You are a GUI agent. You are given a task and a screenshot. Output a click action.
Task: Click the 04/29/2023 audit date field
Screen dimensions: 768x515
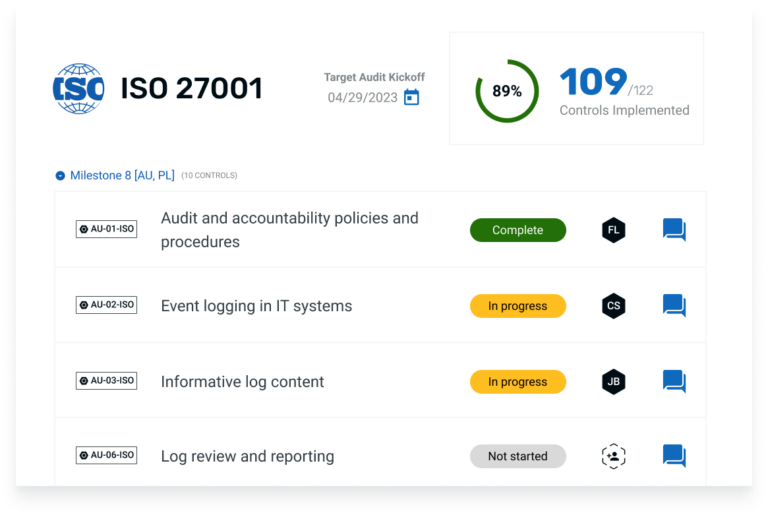click(362, 98)
